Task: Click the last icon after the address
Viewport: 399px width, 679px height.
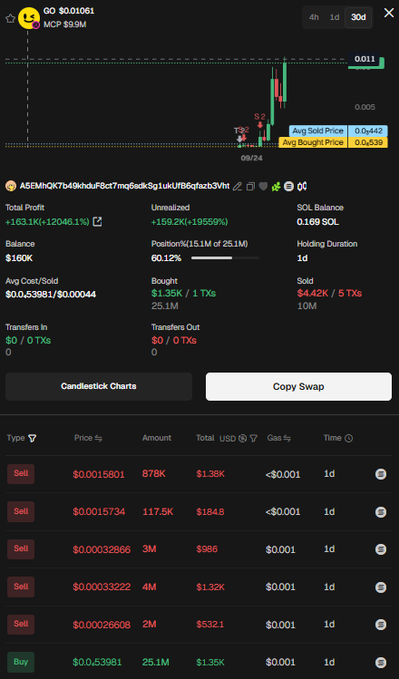Action: tap(302, 187)
